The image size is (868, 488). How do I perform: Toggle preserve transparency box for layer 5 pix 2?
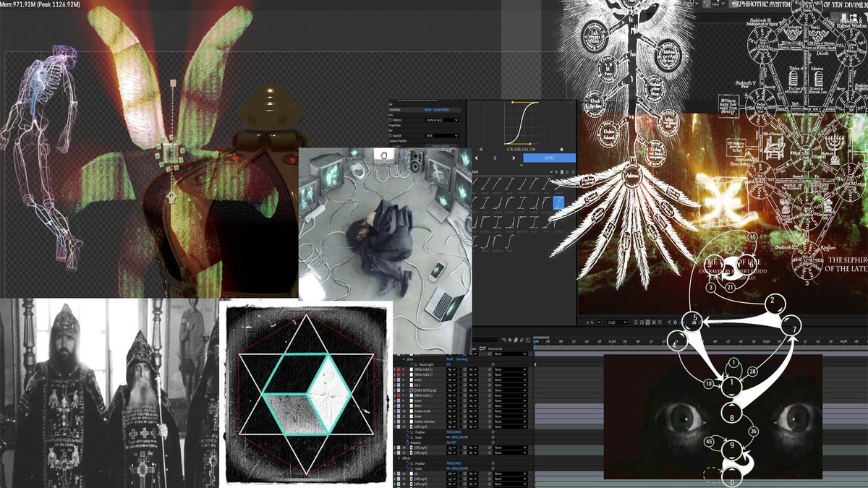[461, 385]
